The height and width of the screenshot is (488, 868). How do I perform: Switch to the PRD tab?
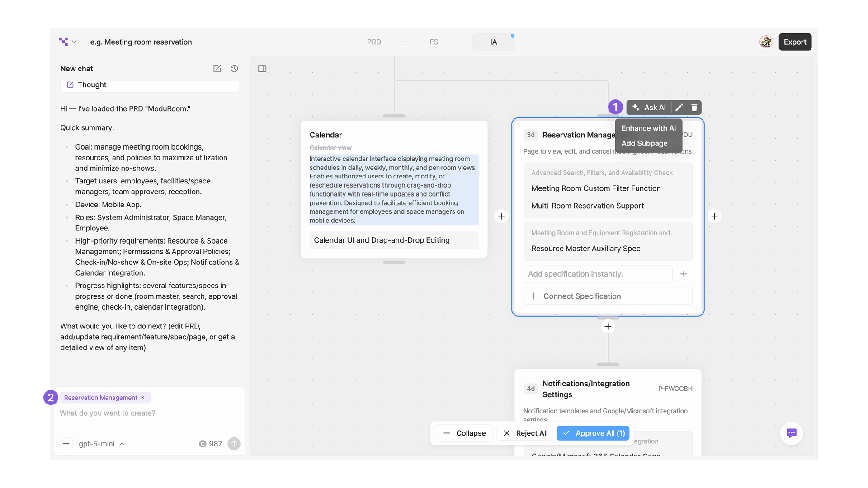tap(374, 42)
